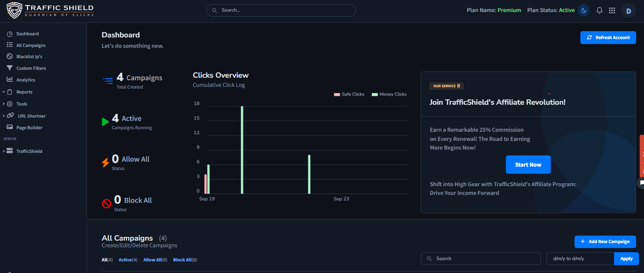Select the Block All filter tab
This screenshot has width=644, height=273.
pyautogui.click(x=185, y=260)
